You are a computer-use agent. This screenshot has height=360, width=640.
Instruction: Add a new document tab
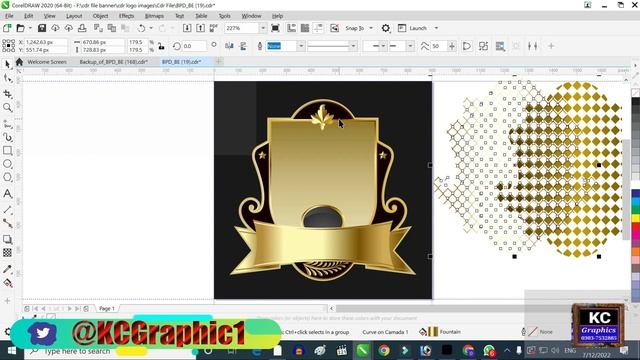tap(219, 62)
